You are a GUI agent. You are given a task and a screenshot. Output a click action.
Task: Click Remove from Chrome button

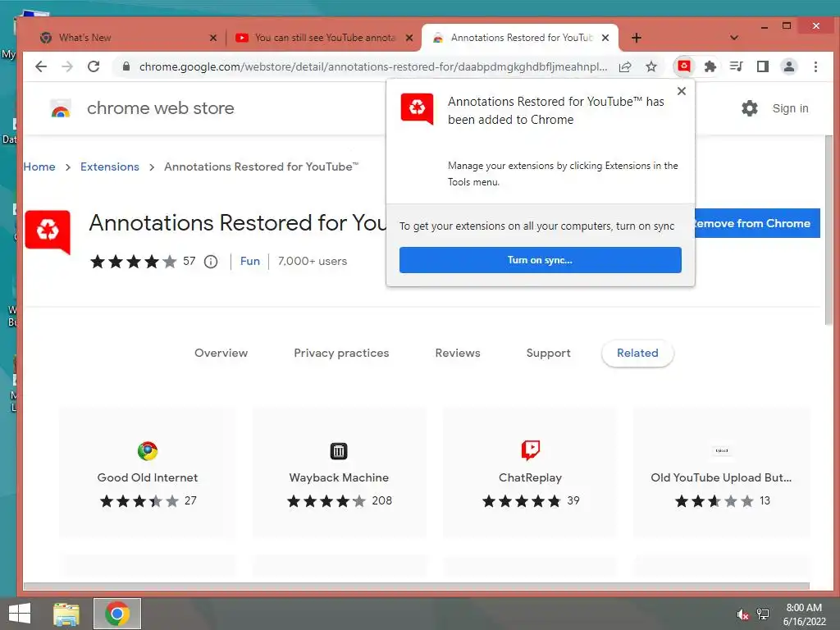756,223
